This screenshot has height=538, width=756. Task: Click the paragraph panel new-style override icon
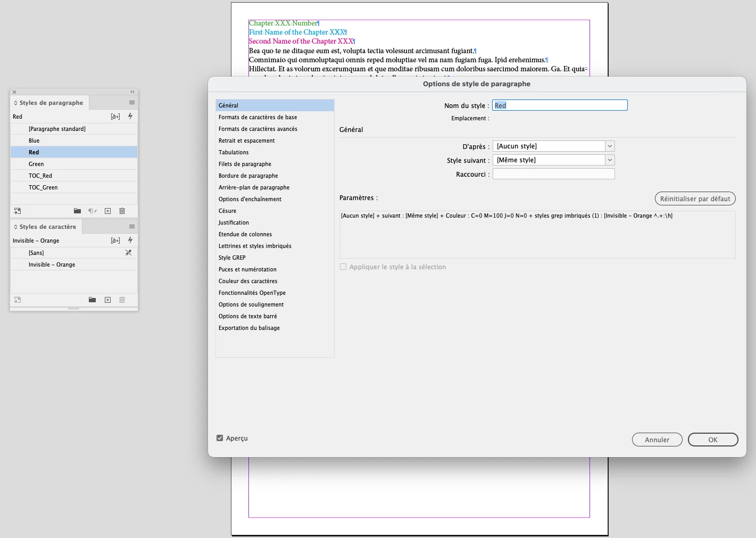(x=115, y=117)
